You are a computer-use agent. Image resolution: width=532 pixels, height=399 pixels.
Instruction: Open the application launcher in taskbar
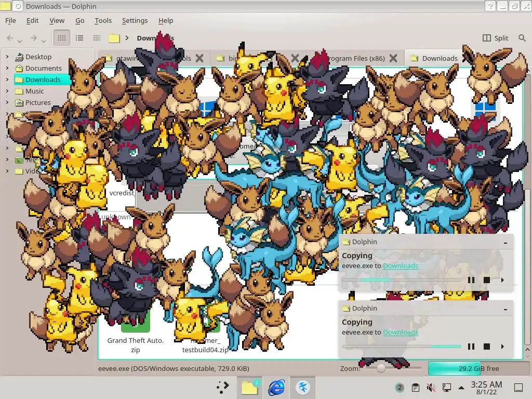(222, 387)
